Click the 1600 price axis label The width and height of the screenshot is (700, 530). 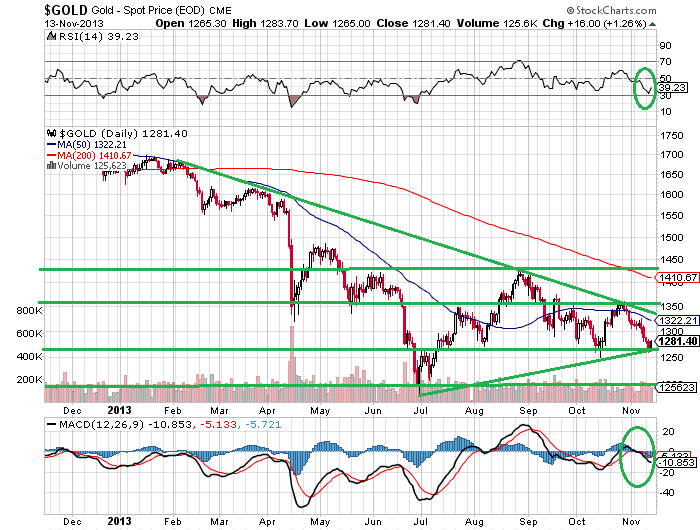click(671, 195)
